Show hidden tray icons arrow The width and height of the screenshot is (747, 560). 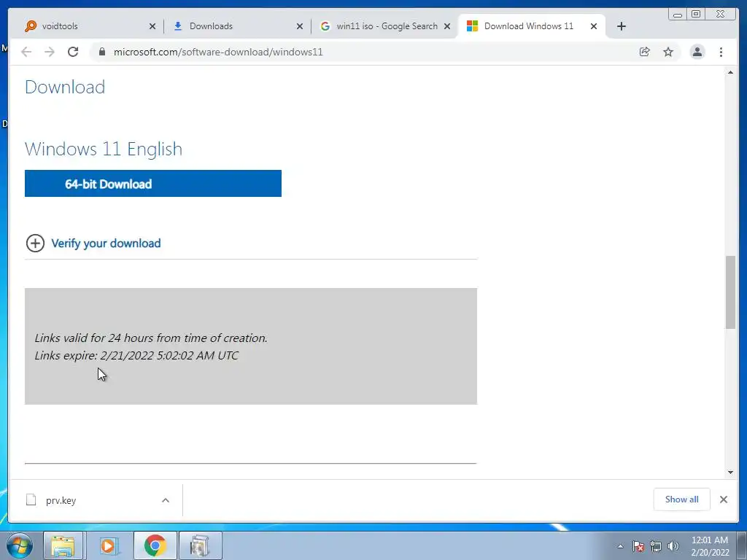[620, 546]
